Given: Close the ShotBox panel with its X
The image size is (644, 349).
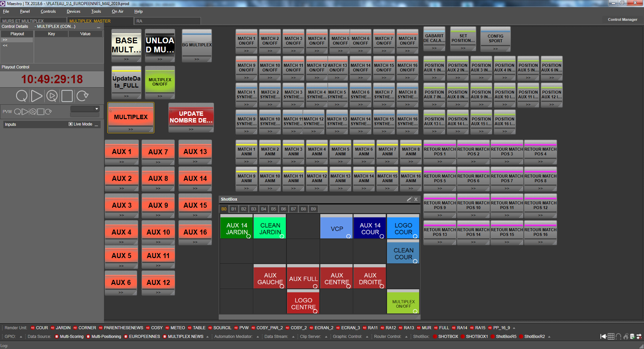Looking at the screenshot, I should [416, 199].
